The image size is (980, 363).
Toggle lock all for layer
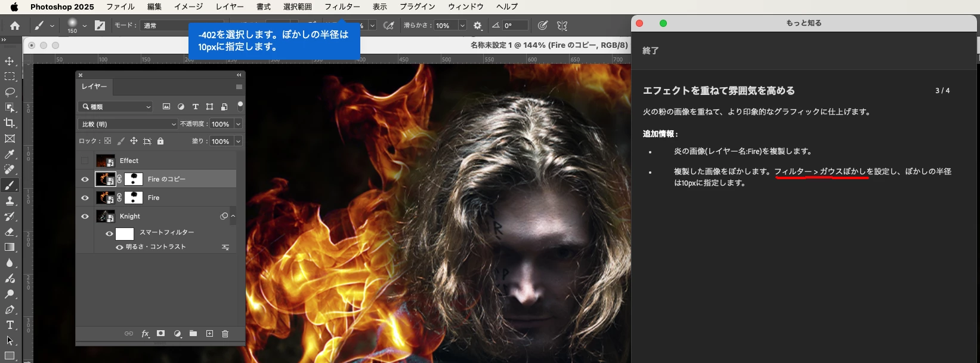coord(160,141)
